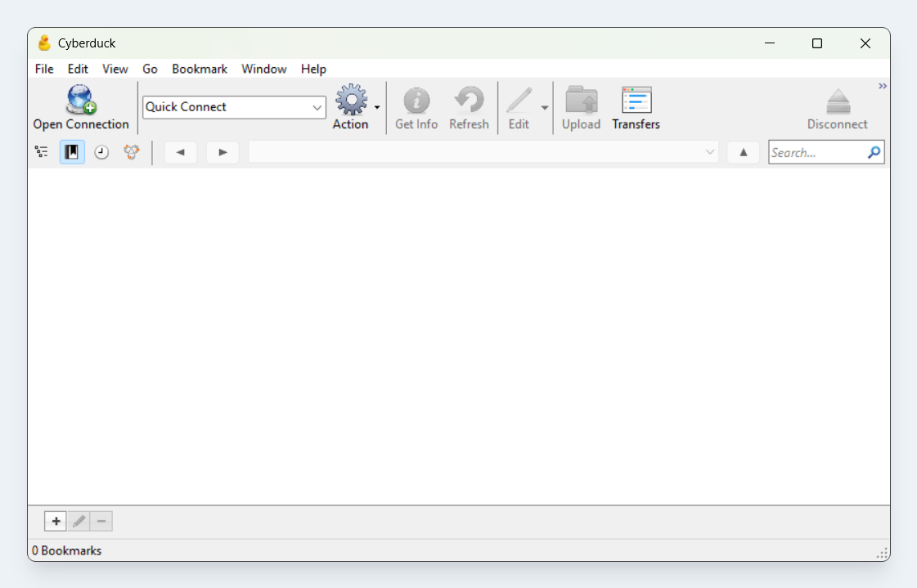The image size is (917, 588).
Task: Open the File menu
Action: pos(44,69)
